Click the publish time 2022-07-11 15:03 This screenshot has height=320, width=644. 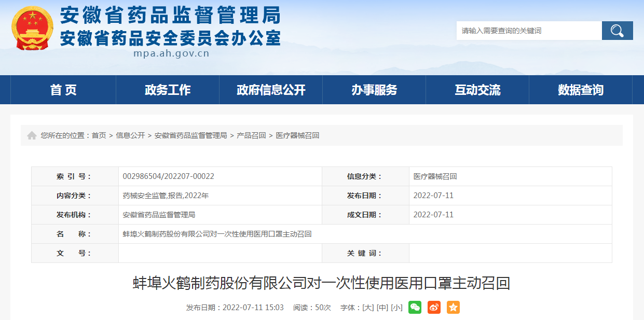click(253, 308)
